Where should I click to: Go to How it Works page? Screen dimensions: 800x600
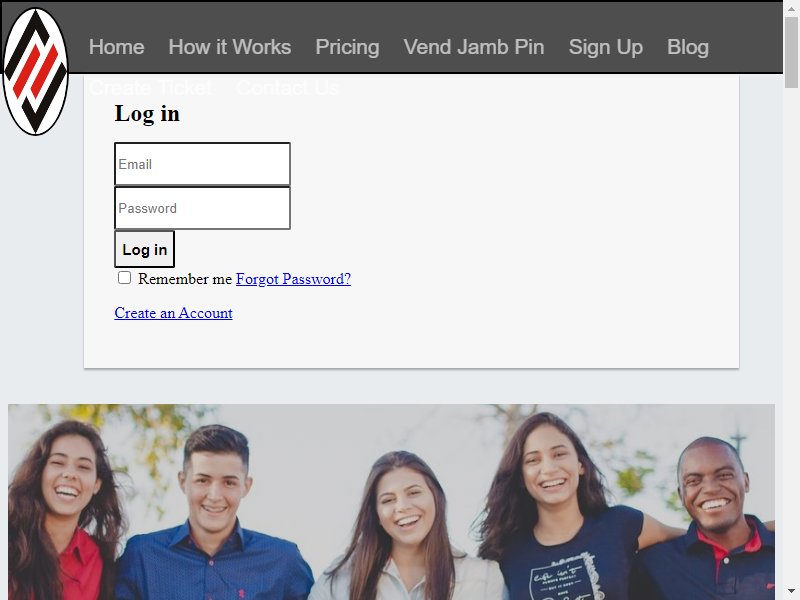click(x=230, y=47)
